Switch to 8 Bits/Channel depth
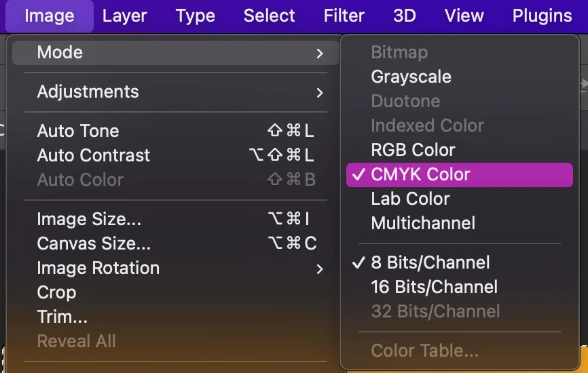The width and height of the screenshot is (588, 373). point(430,262)
